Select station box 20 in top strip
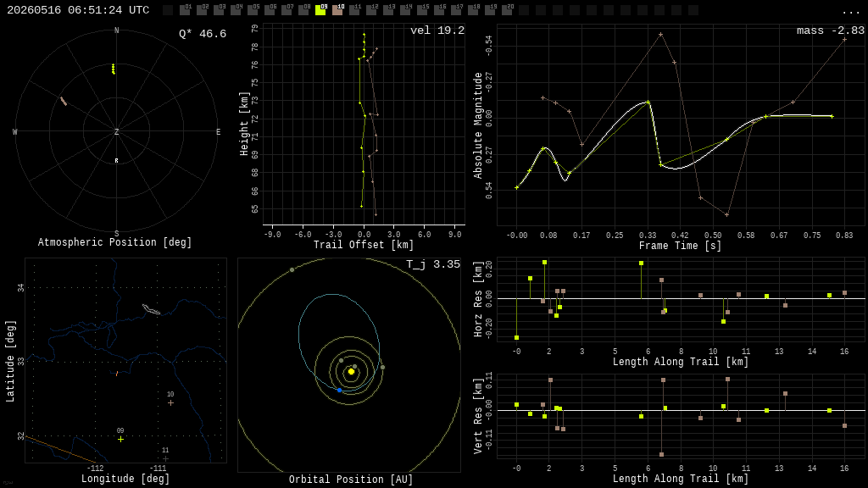The height and width of the screenshot is (488, 868). coord(507,10)
